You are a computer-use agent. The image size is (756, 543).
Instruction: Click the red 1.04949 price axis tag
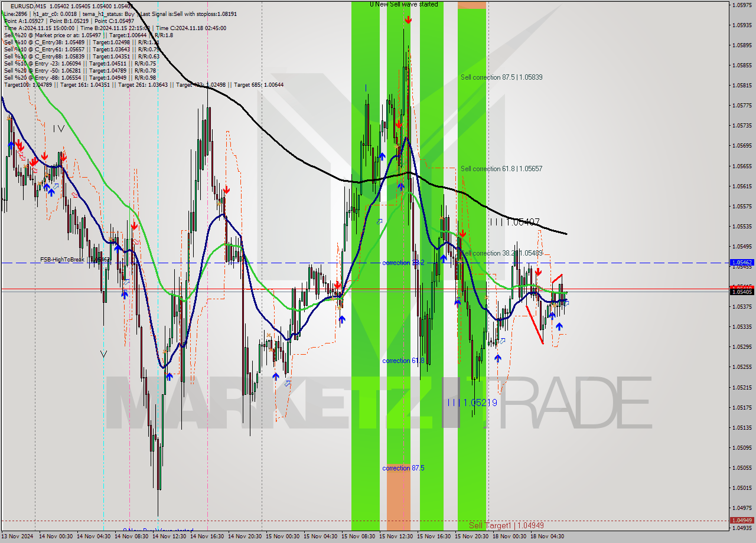pos(741,521)
